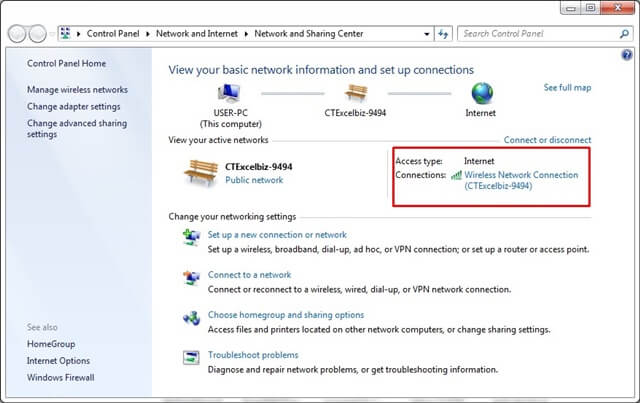Select the Control Panel breadcrumb
The image size is (640, 403).
point(113,33)
